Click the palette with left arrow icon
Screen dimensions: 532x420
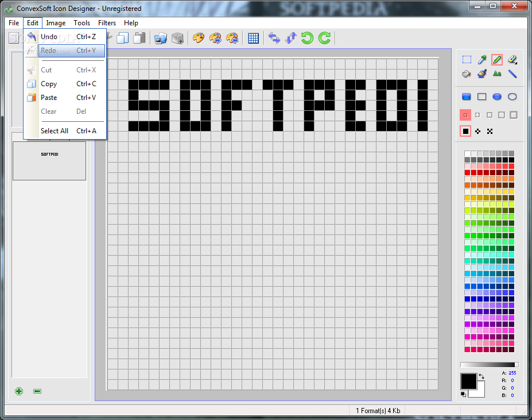(232, 38)
